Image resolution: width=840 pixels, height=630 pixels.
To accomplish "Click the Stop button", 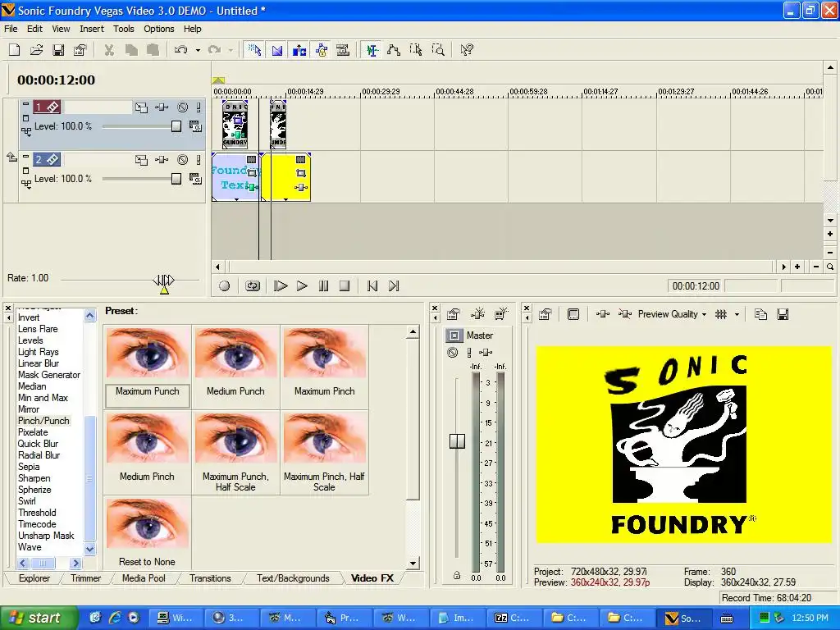I will pos(345,286).
